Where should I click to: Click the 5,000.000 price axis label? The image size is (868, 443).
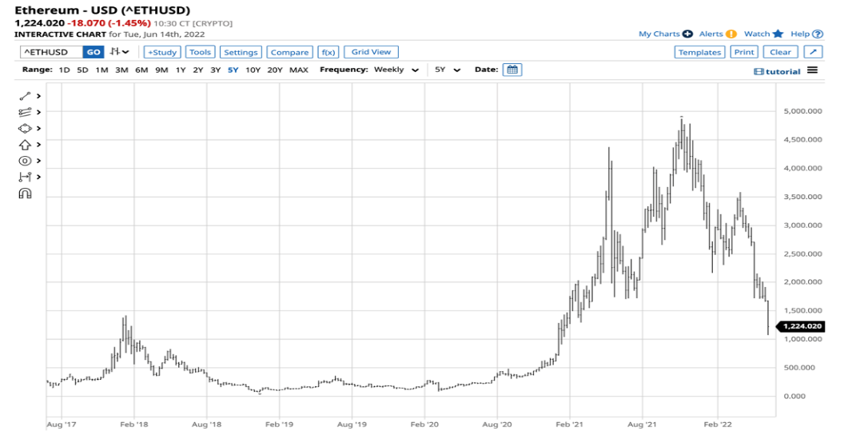point(802,111)
